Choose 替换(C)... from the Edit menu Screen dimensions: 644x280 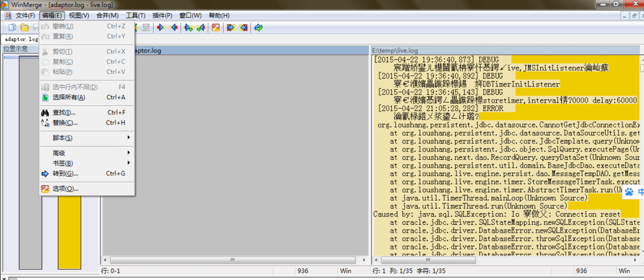coord(87,123)
